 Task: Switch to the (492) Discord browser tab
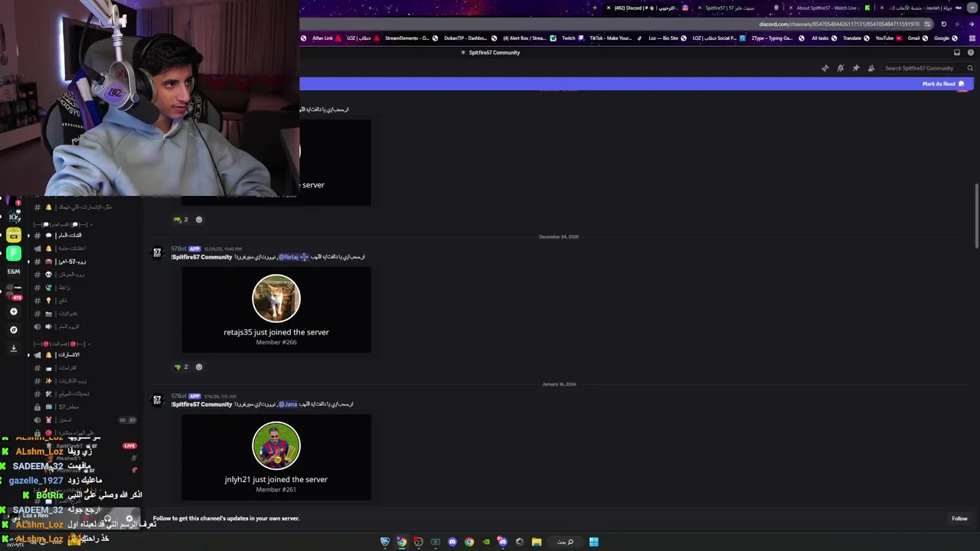[x=648, y=8]
